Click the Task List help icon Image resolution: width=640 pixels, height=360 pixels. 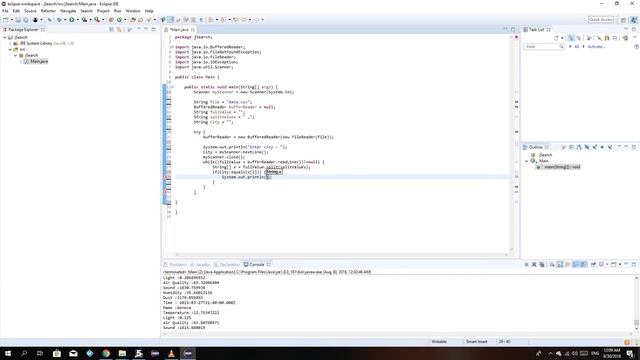pyautogui.click(x=636, y=47)
